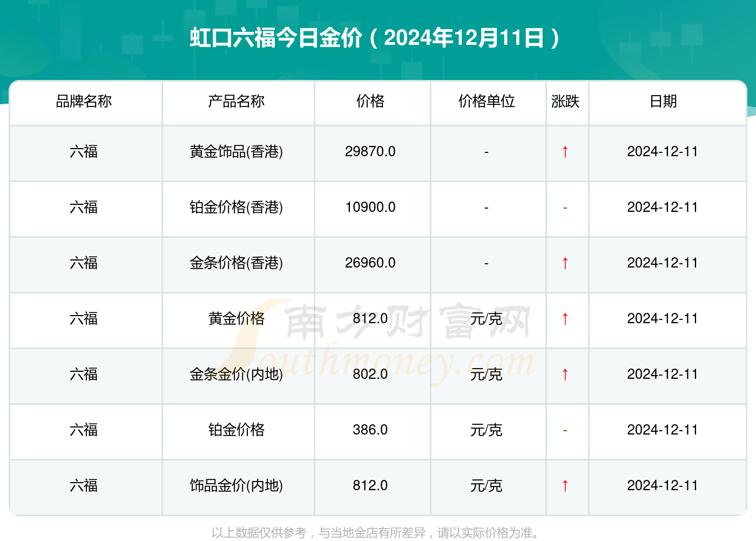This screenshot has width=756, height=541.
Task: Select the 产品名称 column header
Action: [237, 101]
